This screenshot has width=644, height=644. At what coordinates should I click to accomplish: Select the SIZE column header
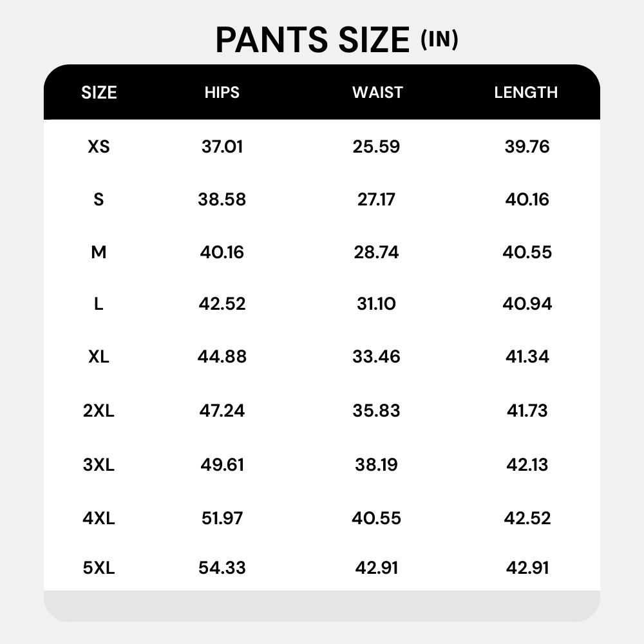[99, 92]
